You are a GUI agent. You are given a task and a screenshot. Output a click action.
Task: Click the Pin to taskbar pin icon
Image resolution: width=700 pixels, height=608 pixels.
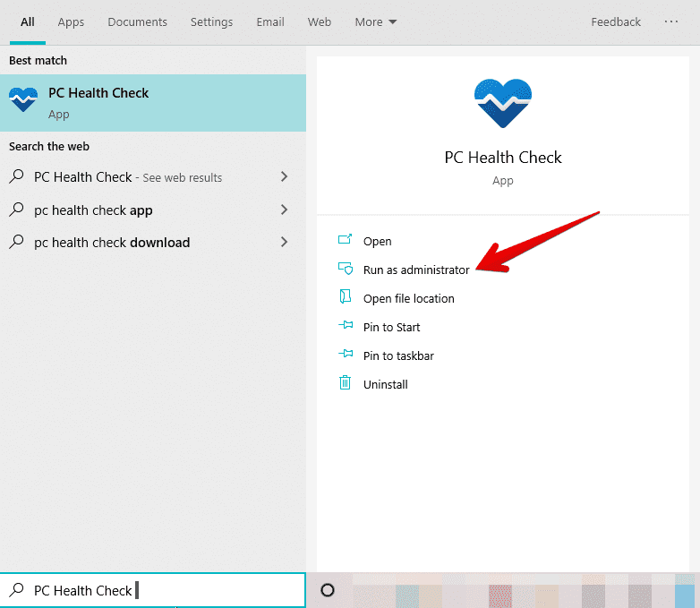(346, 354)
